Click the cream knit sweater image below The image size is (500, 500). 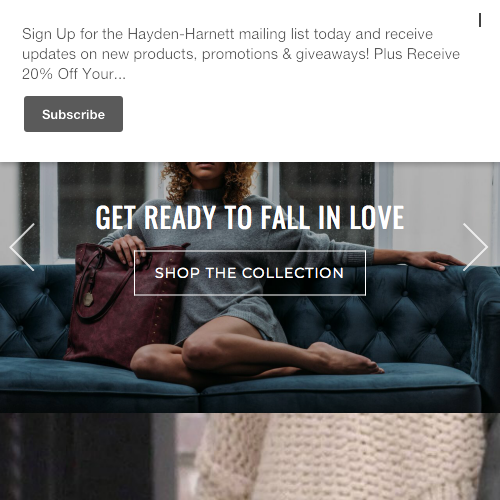point(340,457)
